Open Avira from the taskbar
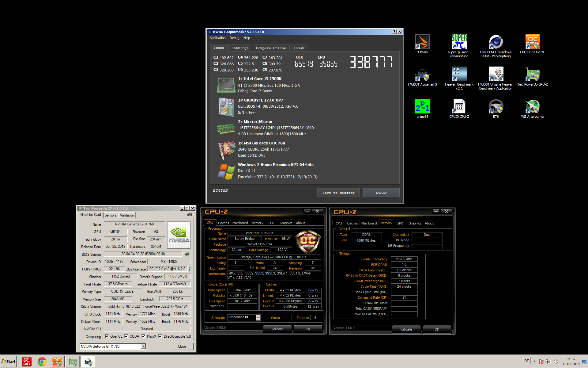The image size is (588, 368). click(27, 362)
